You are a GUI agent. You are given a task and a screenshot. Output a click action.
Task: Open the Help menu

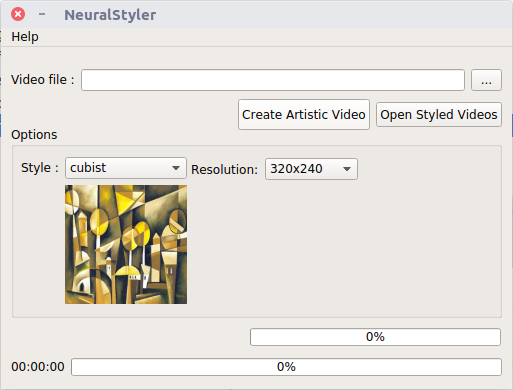pos(25,37)
